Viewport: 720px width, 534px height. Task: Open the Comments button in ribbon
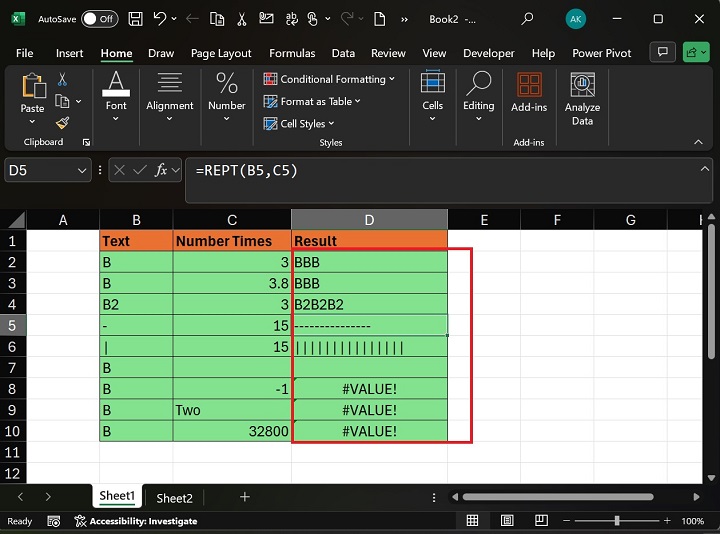(661, 53)
